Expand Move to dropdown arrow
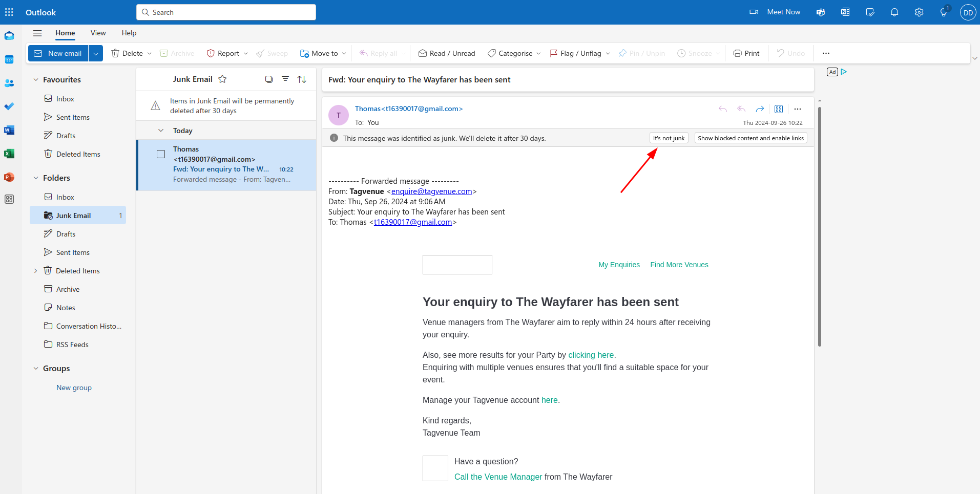Image resolution: width=980 pixels, height=494 pixels. [344, 53]
